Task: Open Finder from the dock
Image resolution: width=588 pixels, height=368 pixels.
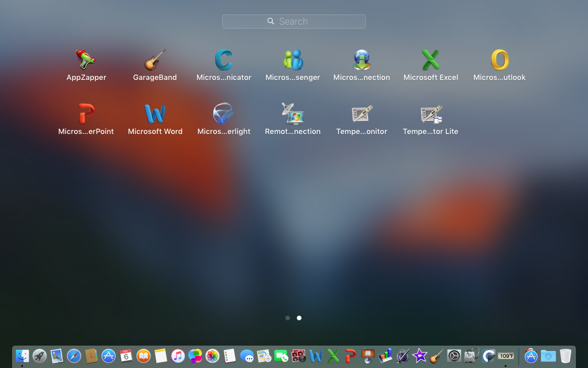Action: tap(22, 355)
